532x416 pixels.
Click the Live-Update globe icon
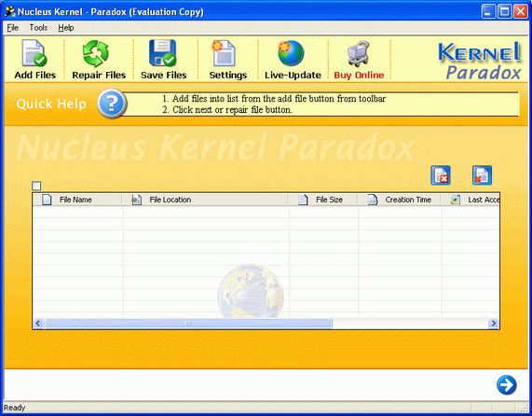(291, 53)
